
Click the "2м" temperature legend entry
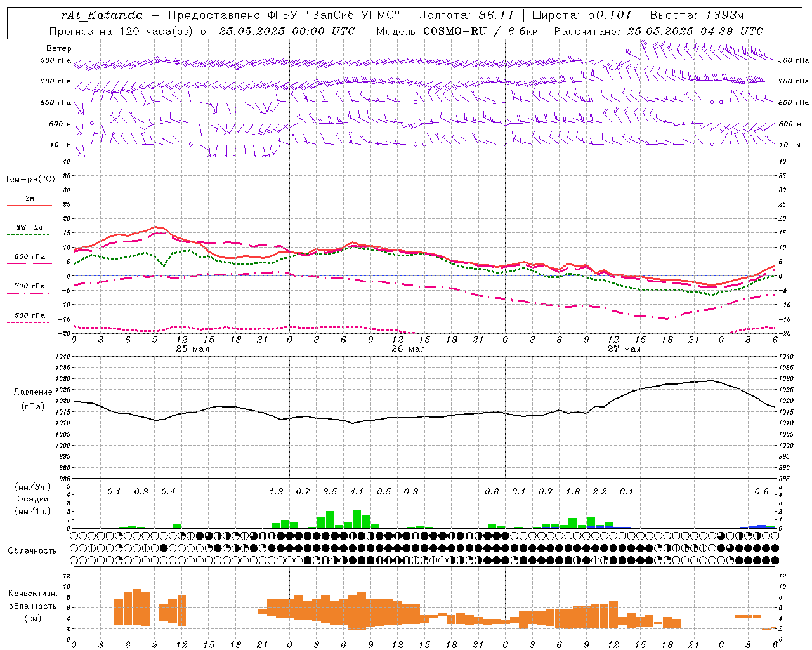click(30, 198)
